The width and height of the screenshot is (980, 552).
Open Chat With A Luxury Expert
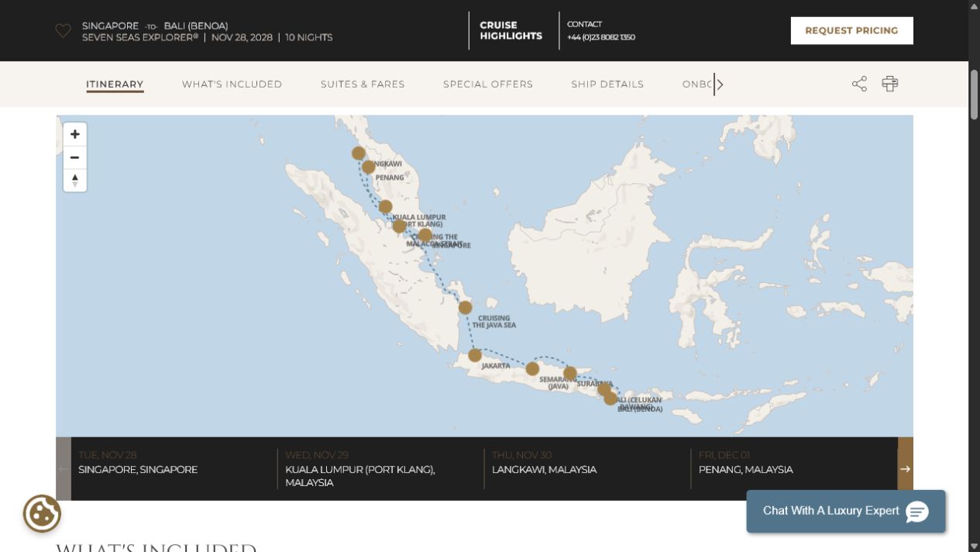tap(846, 511)
